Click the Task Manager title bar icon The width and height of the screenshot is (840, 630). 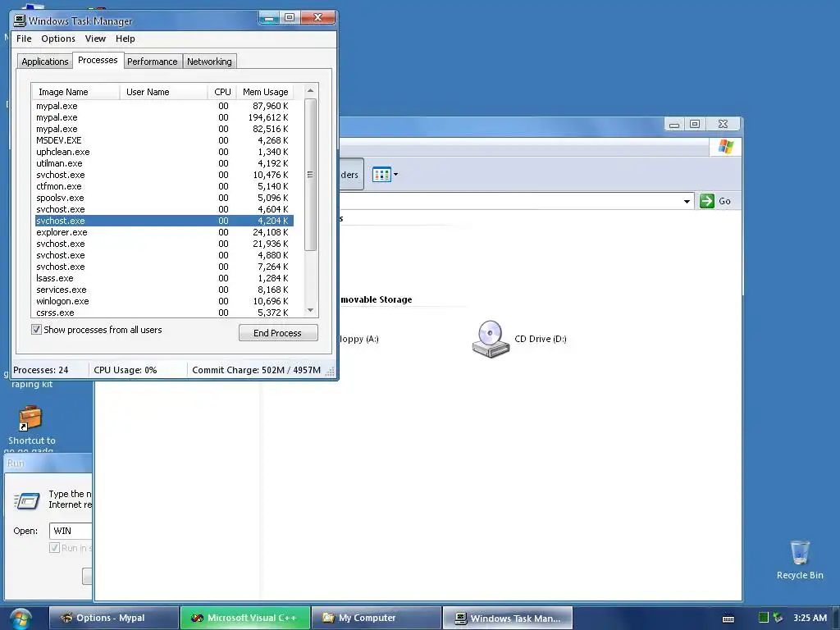click(20, 21)
